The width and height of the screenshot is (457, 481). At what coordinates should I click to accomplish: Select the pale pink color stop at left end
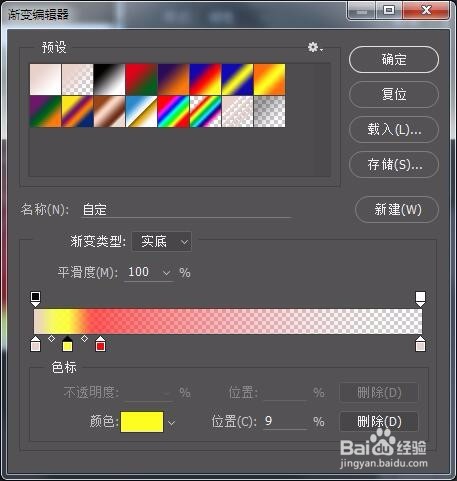(x=35, y=344)
